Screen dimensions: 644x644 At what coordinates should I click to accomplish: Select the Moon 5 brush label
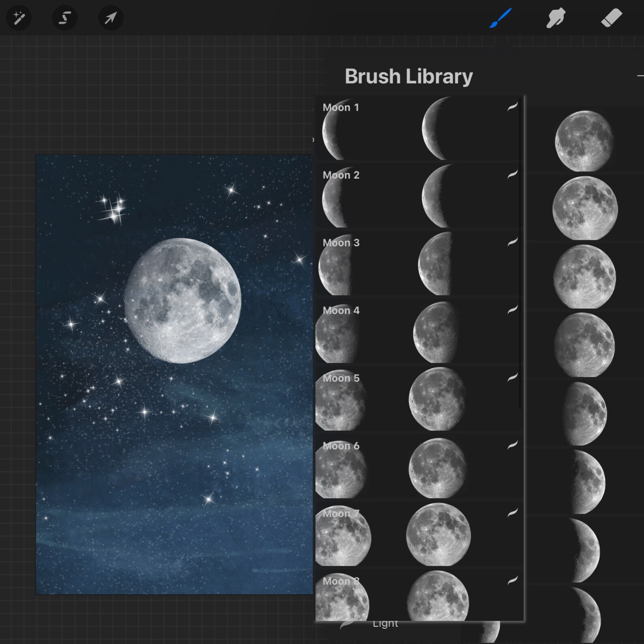click(341, 378)
